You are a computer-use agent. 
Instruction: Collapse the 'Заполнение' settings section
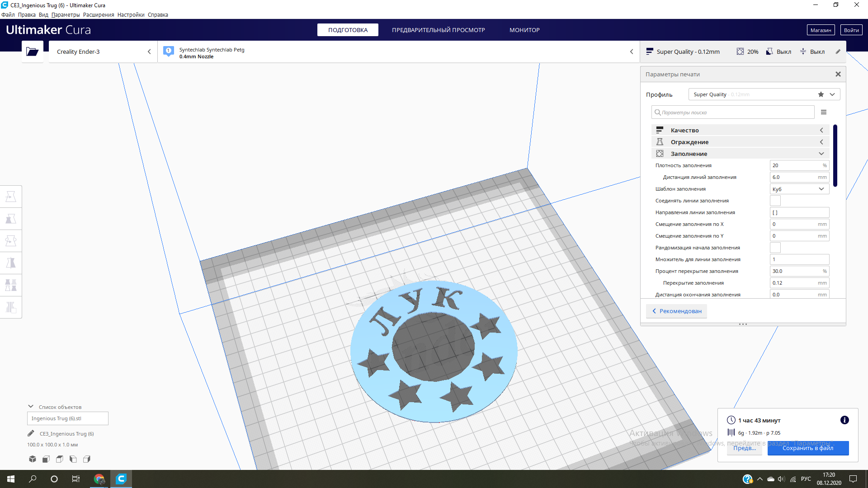pyautogui.click(x=740, y=154)
